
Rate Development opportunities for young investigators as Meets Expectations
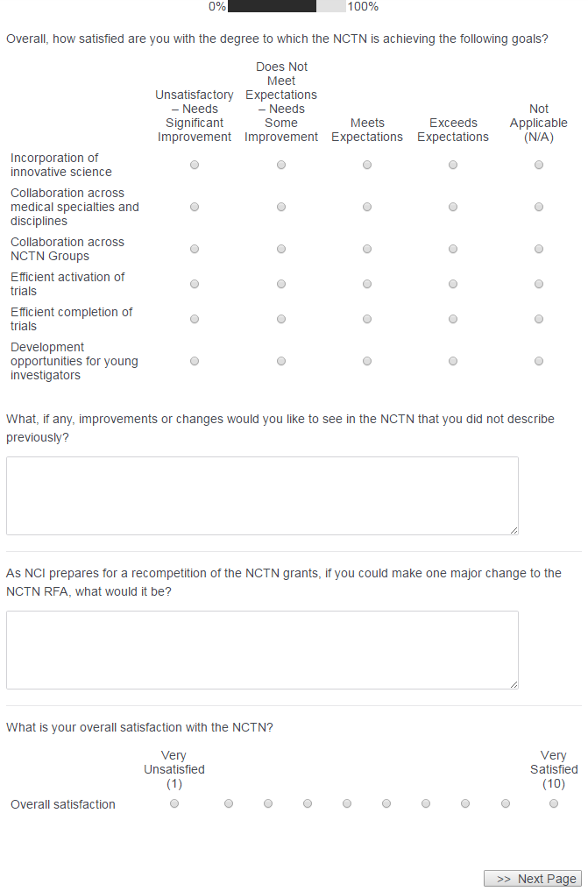coord(367,361)
